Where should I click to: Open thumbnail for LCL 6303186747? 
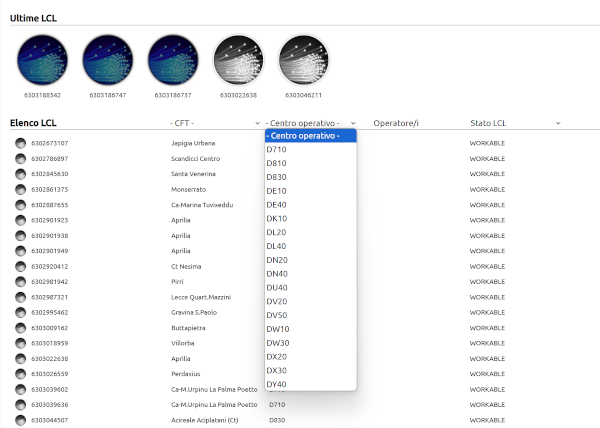[x=108, y=60]
